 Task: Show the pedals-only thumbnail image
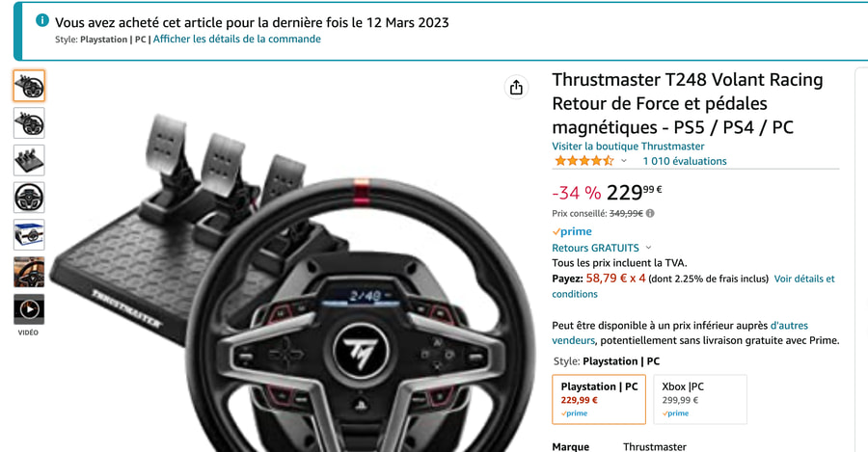[x=29, y=160]
